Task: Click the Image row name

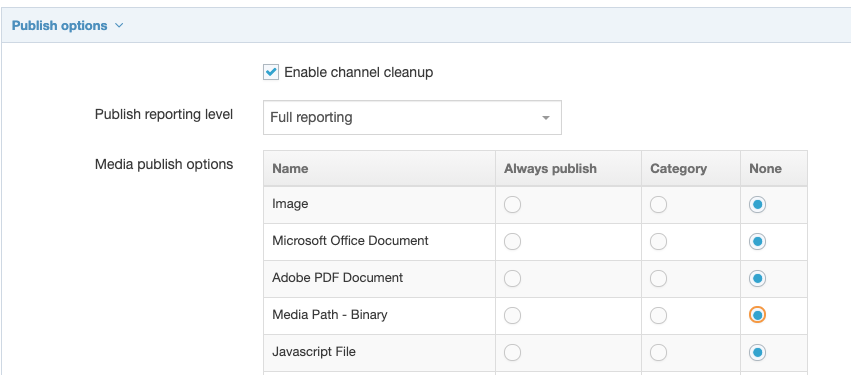Action: (290, 204)
